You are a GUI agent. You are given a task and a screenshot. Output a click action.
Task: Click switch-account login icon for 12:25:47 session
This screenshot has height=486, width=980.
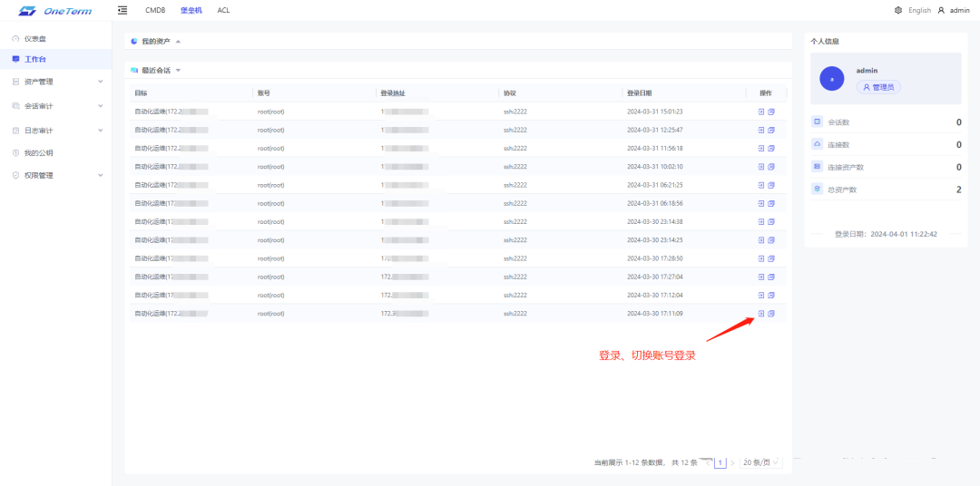click(771, 130)
